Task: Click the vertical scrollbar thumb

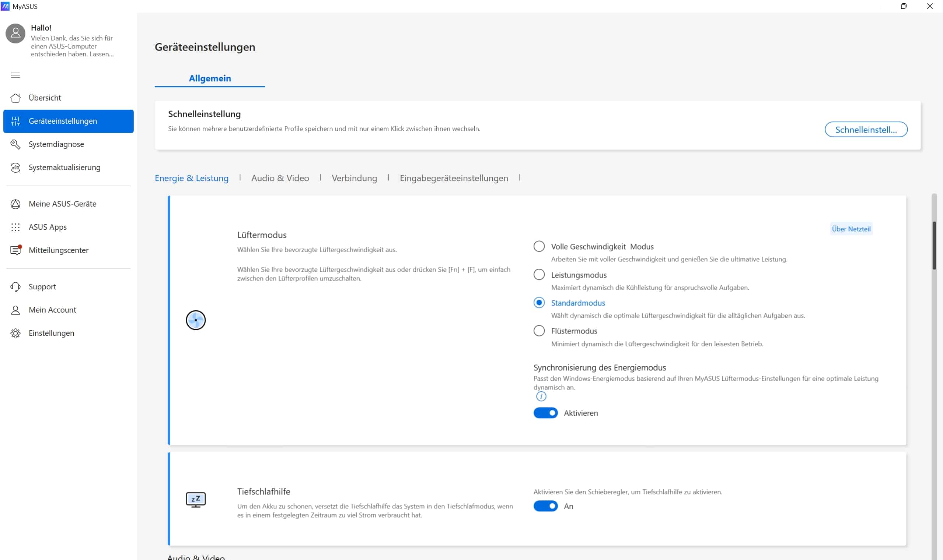Action: [934, 246]
